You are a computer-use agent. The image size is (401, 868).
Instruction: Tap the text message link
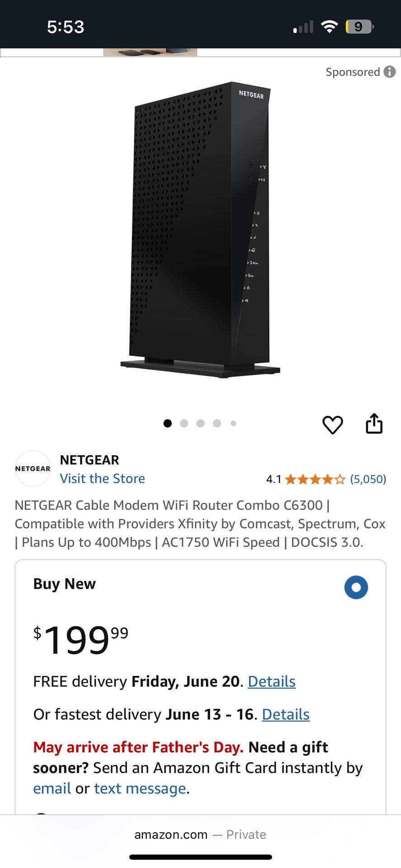pyautogui.click(x=140, y=788)
